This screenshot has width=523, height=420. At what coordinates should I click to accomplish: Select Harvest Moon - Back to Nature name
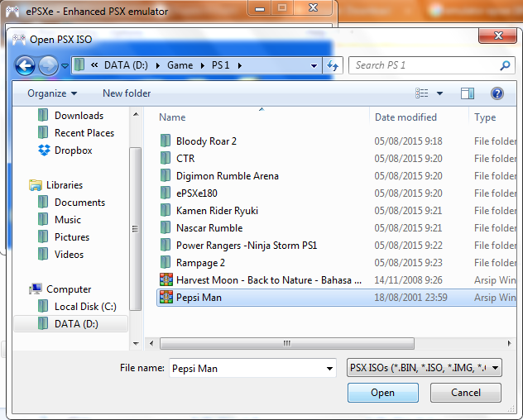tap(269, 280)
